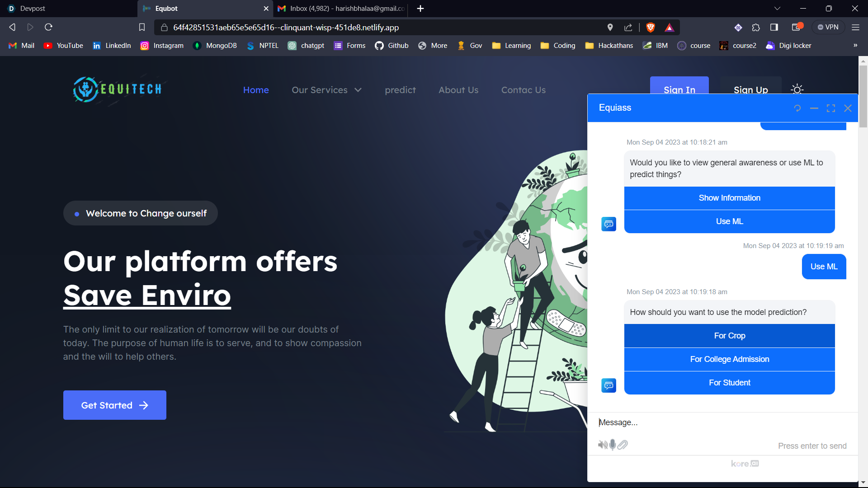868x488 pixels.
Task: Click the paperclip attachment icon
Action: [623, 445]
